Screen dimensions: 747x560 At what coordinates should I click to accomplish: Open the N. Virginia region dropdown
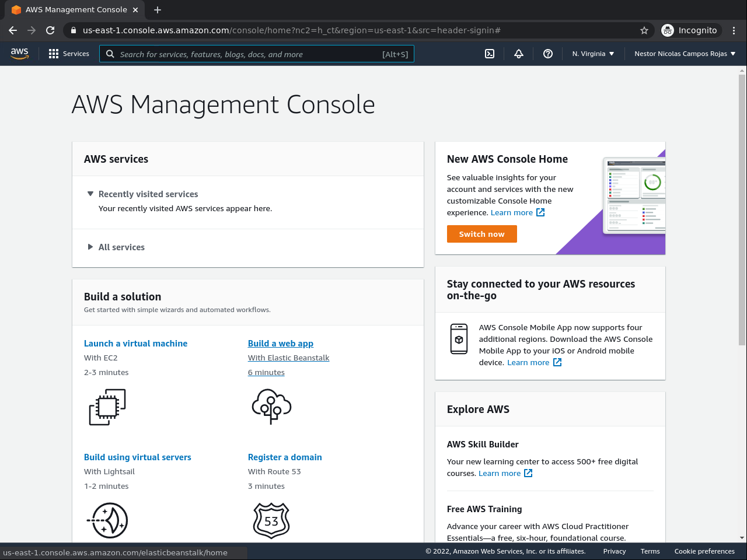coord(593,54)
